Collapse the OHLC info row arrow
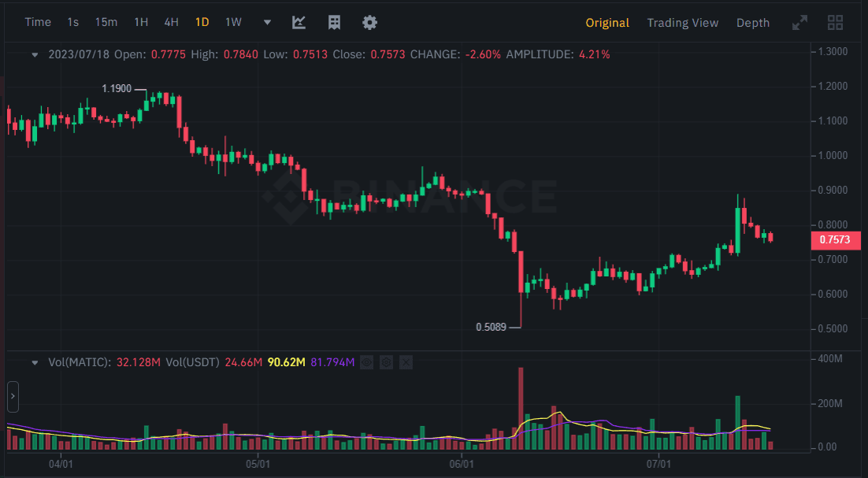The width and height of the screenshot is (868, 478). pyautogui.click(x=35, y=55)
